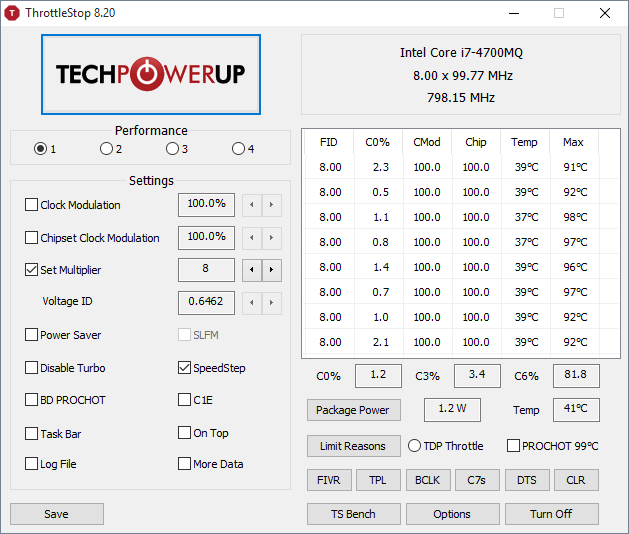Click the ThrottleStop app icon in title bar
This screenshot has height=534, width=629.
click(x=12, y=13)
